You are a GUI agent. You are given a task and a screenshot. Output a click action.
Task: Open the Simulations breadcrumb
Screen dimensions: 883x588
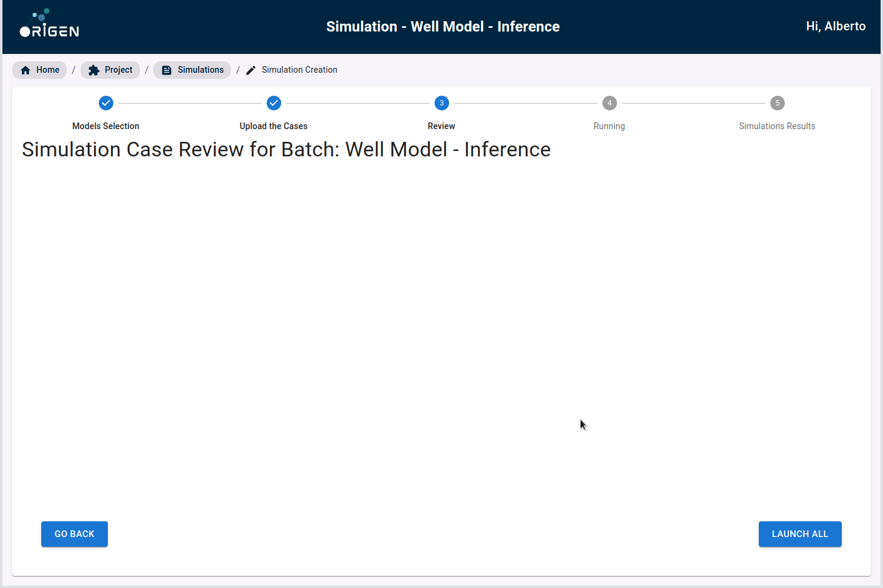[x=192, y=70]
